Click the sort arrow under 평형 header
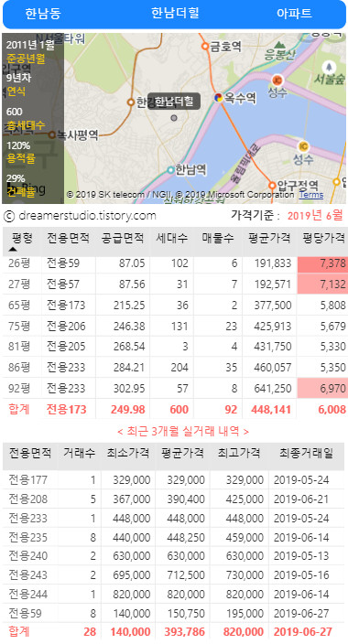Screen dimensions: 348x644 tap(13, 249)
